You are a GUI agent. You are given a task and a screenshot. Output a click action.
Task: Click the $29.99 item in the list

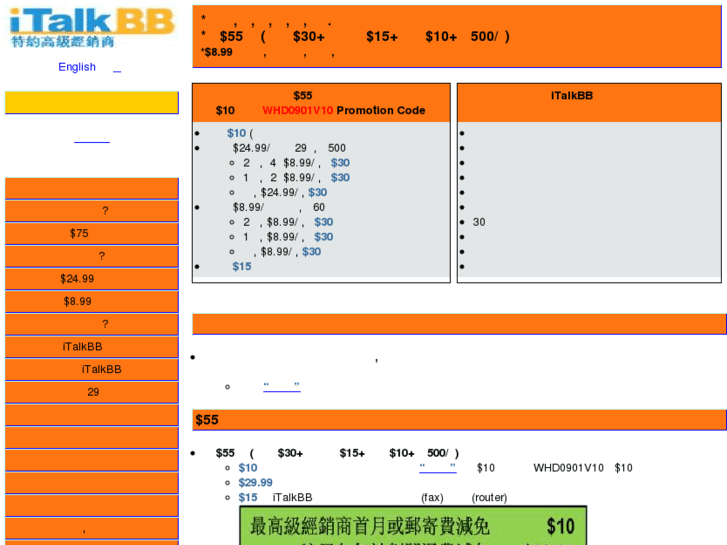255,482
